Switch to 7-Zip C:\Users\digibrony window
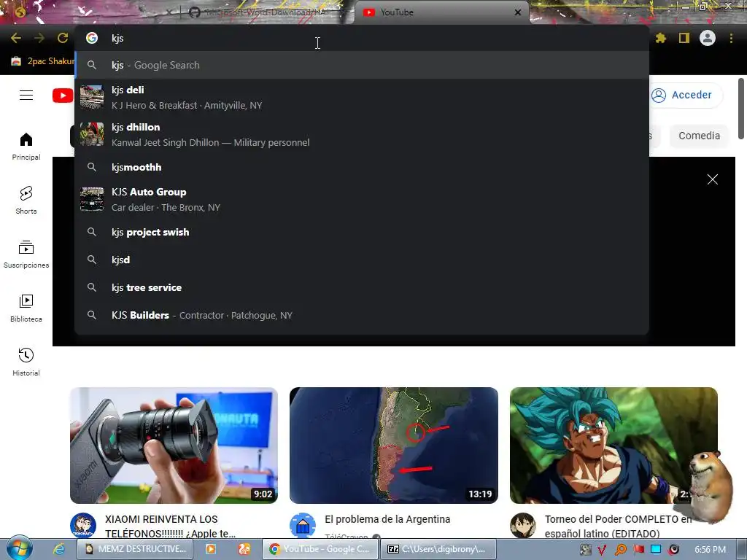 coord(438,549)
